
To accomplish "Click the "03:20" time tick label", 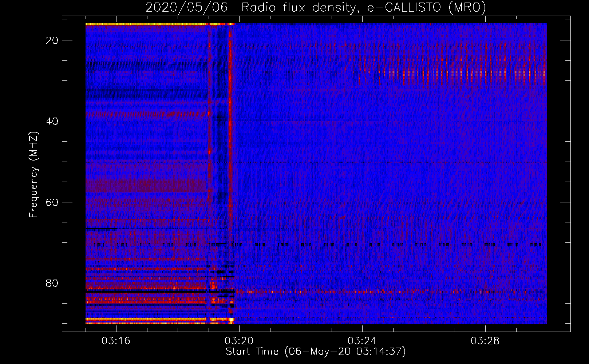I will [x=239, y=341].
